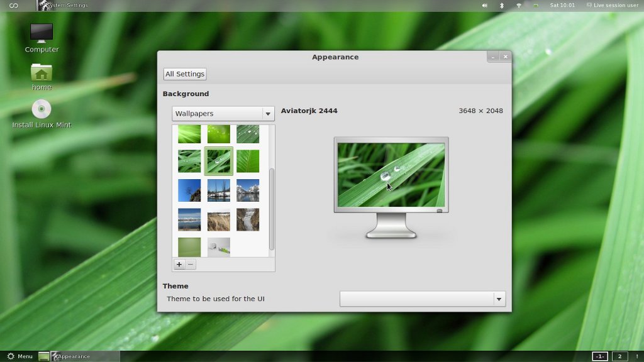Viewport: 644px width, 362px height.
Task: Select the solid green leaf closeup thumbnail
Action: click(248, 161)
